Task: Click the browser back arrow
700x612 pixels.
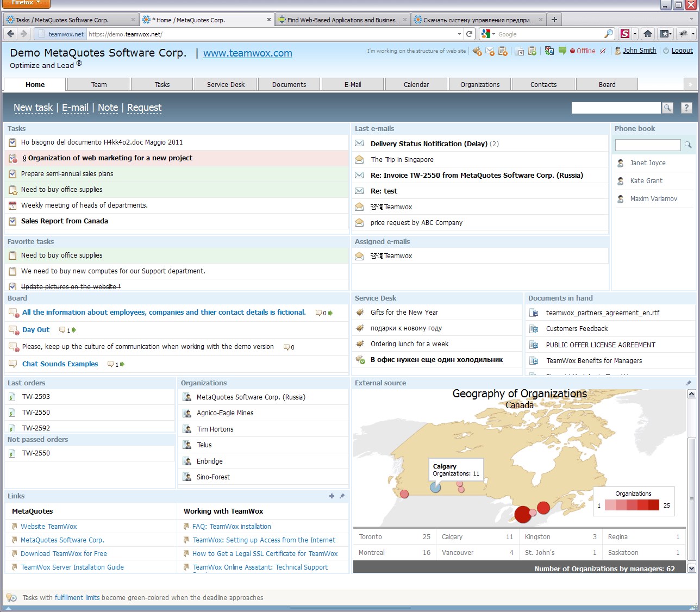Action: pyautogui.click(x=11, y=34)
